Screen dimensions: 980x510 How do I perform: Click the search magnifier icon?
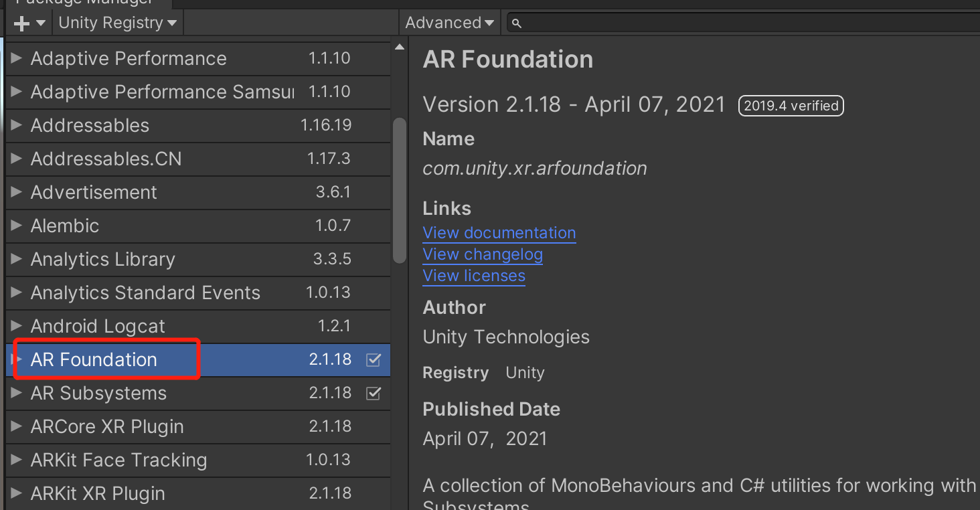tap(516, 23)
